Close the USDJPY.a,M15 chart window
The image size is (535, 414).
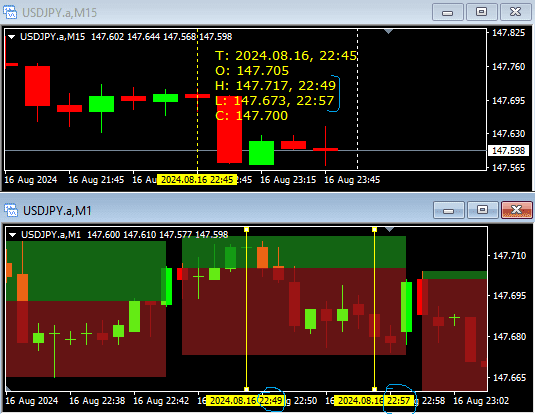tap(515, 12)
